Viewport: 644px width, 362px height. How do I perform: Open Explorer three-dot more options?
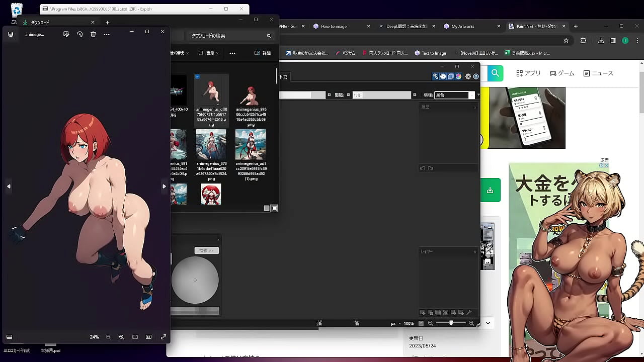232,53
